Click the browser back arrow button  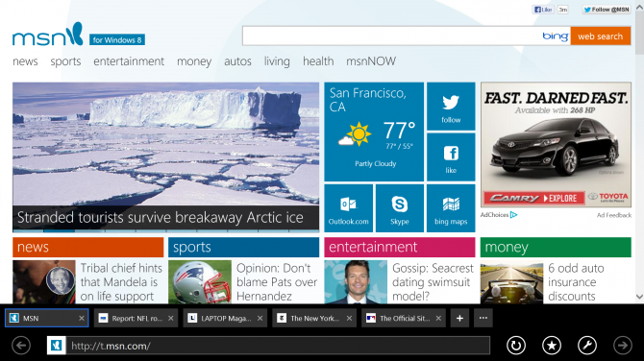pyautogui.click(x=21, y=346)
